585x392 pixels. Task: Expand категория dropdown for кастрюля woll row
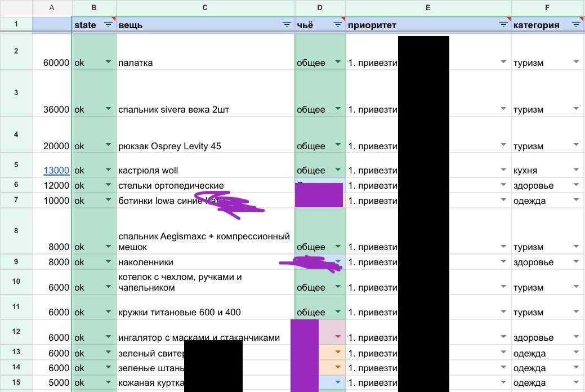pos(576,170)
